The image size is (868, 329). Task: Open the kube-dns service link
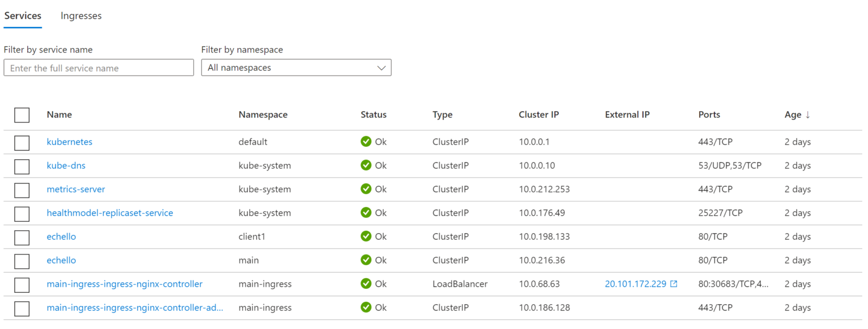click(x=66, y=165)
